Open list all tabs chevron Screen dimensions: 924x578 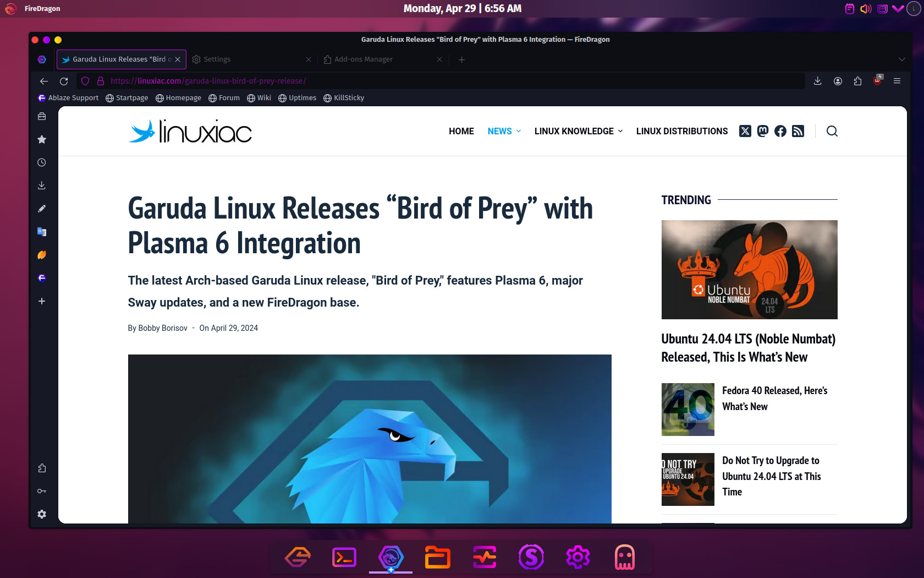[901, 59]
